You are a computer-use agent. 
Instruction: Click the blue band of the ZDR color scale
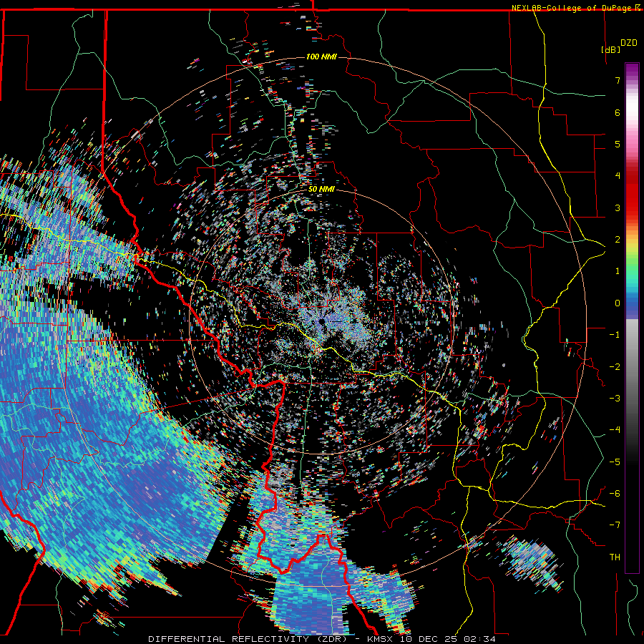[632, 306]
